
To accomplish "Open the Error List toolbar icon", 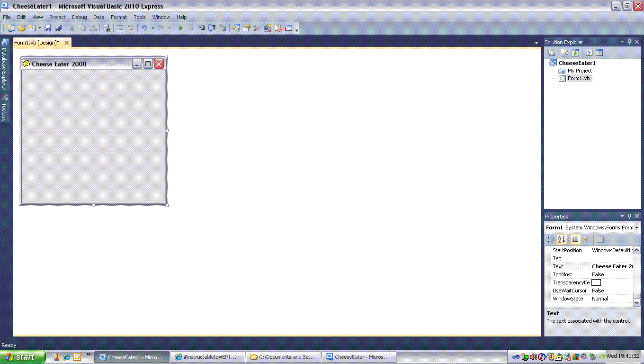I will click(x=278, y=28).
